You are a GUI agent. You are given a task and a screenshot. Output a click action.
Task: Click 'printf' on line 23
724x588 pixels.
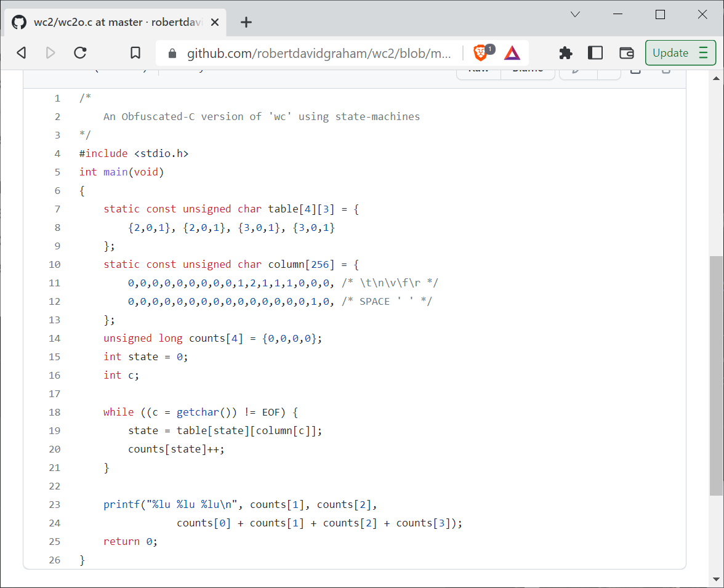coord(121,504)
